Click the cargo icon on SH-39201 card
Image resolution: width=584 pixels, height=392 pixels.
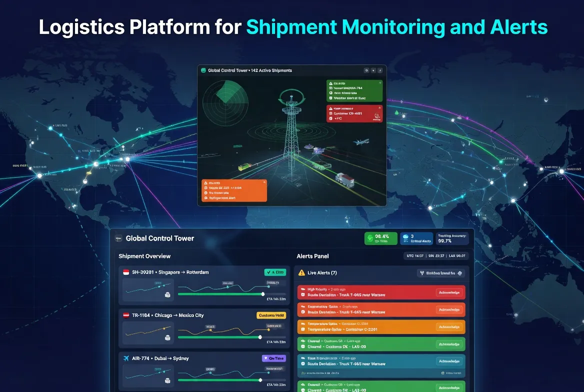pyautogui.click(x=168, y=295)
